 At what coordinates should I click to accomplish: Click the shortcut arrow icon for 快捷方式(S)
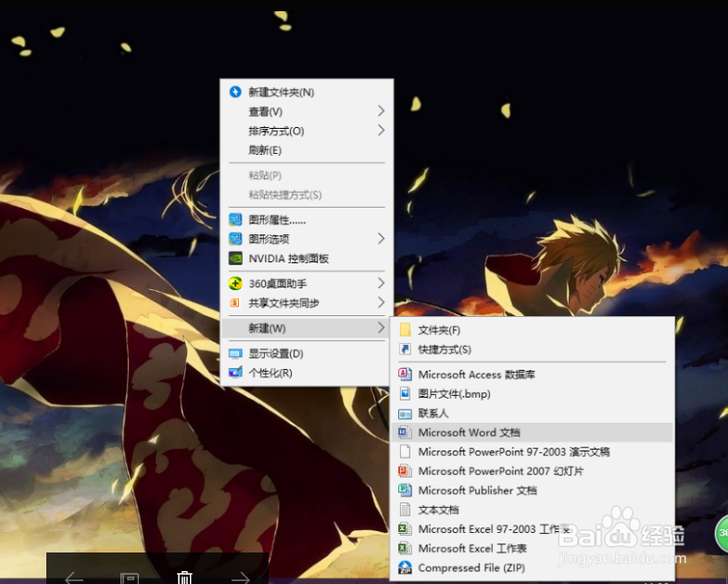point(406,349)
